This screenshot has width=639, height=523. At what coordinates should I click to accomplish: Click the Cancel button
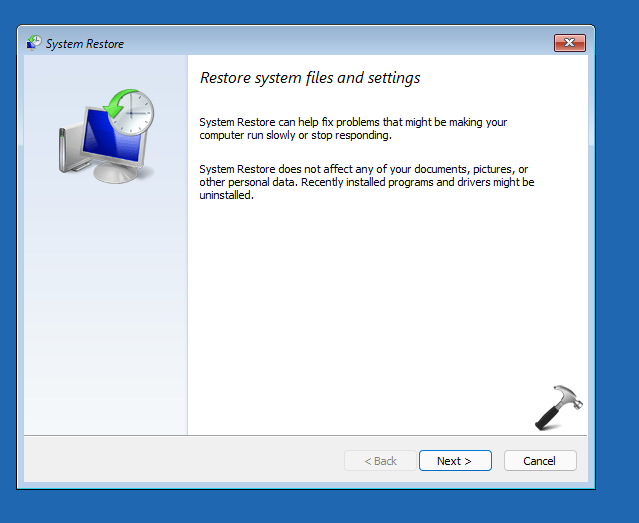click(x=540, y=461)
